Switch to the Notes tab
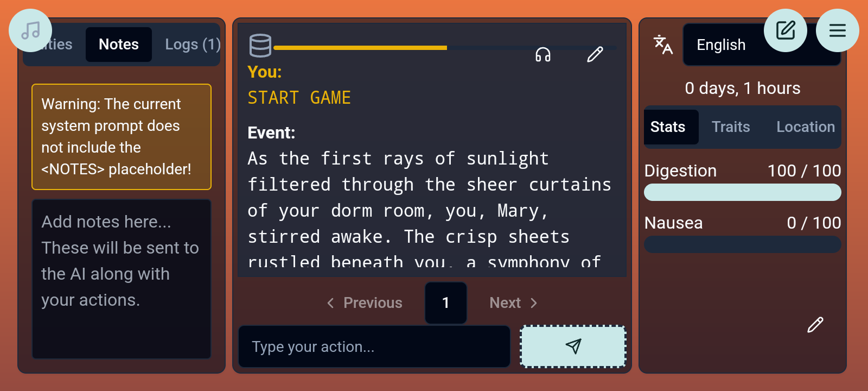The width and height of the screenshot is (868, 391). pyautogui.click(x=118, y=45)
